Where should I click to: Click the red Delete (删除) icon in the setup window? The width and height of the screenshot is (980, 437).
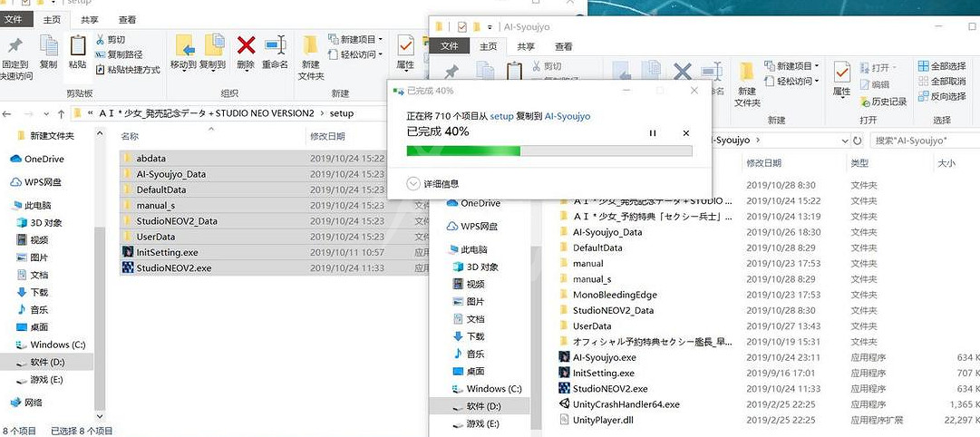pos(247,45)
